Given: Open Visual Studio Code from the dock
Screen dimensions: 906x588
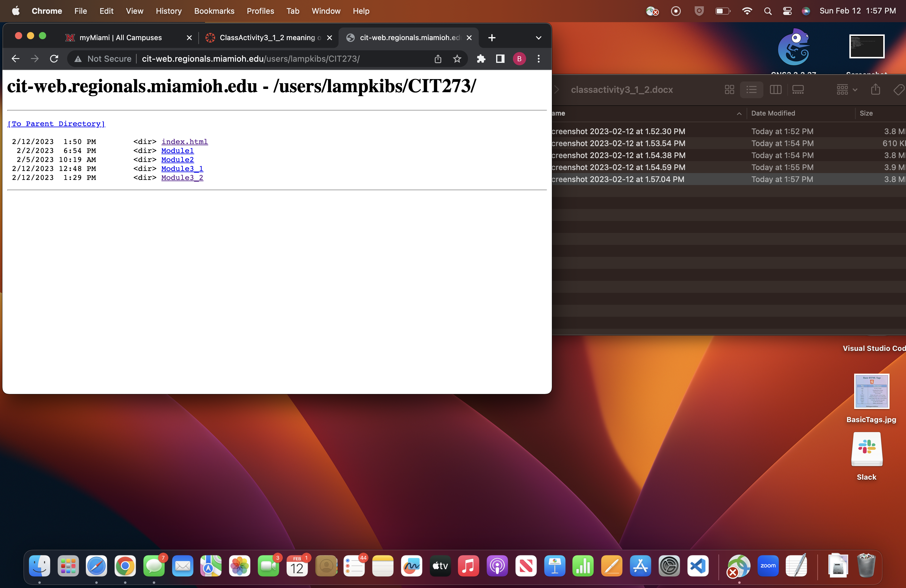Looking at the screenshot, I should (698, 566).
